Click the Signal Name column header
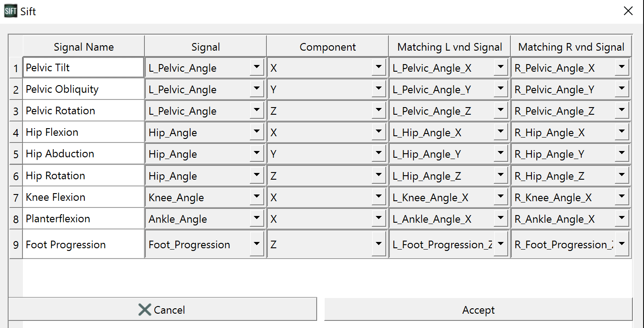Image resolution: width=644 pixels, height=328 pixels. tap(83, 47)
